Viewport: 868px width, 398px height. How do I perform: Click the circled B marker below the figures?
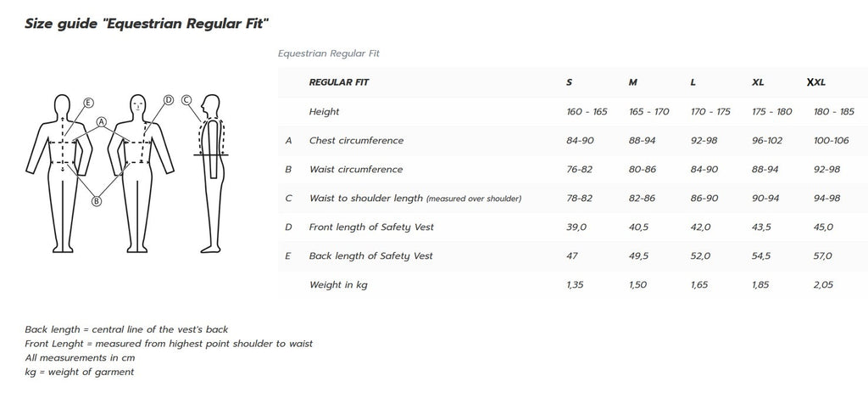(96, 201)
